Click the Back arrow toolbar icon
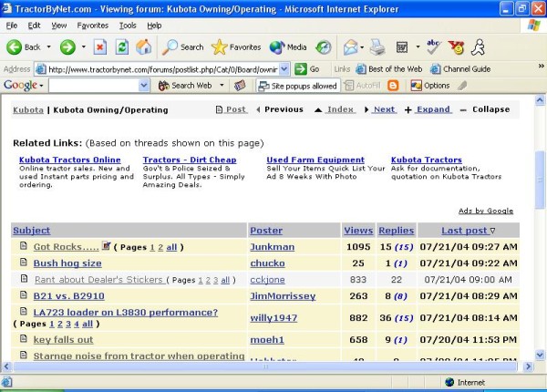 coord(14,47)
